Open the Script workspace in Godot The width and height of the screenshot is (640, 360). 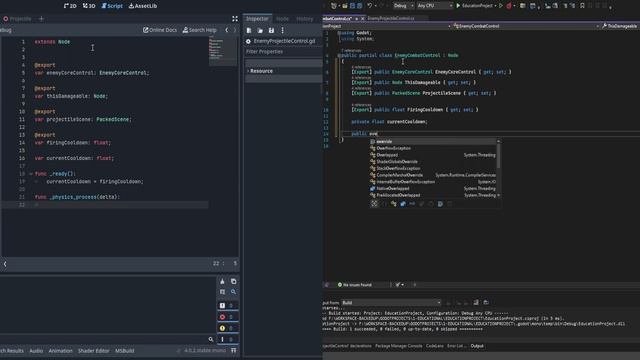[x=112, y=6]
